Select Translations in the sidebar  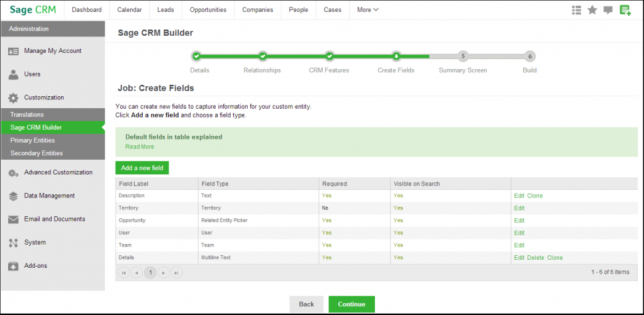pos(53,114)
